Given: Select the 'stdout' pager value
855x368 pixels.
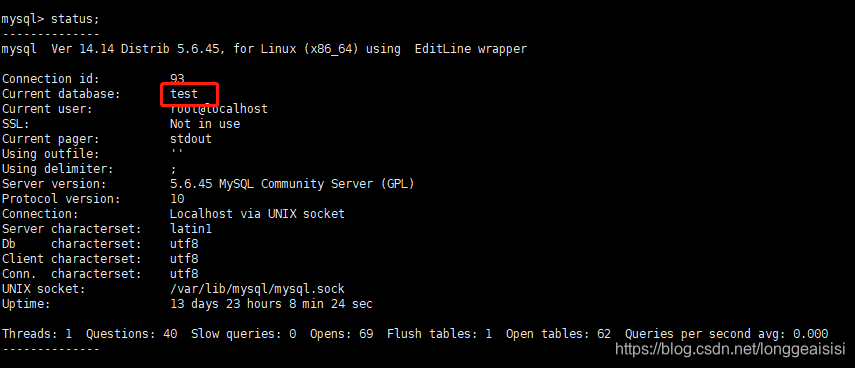Looking at the screenshot, I should [x=191, y=139].
